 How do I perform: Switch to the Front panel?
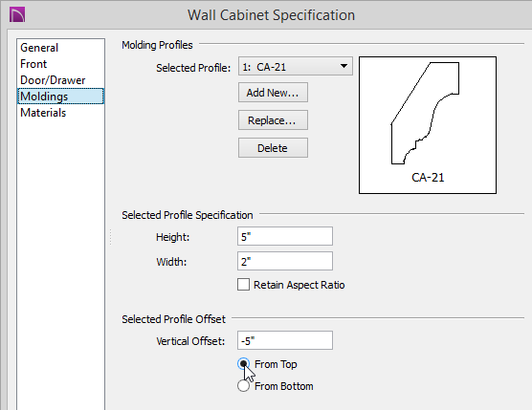point(33,64)
